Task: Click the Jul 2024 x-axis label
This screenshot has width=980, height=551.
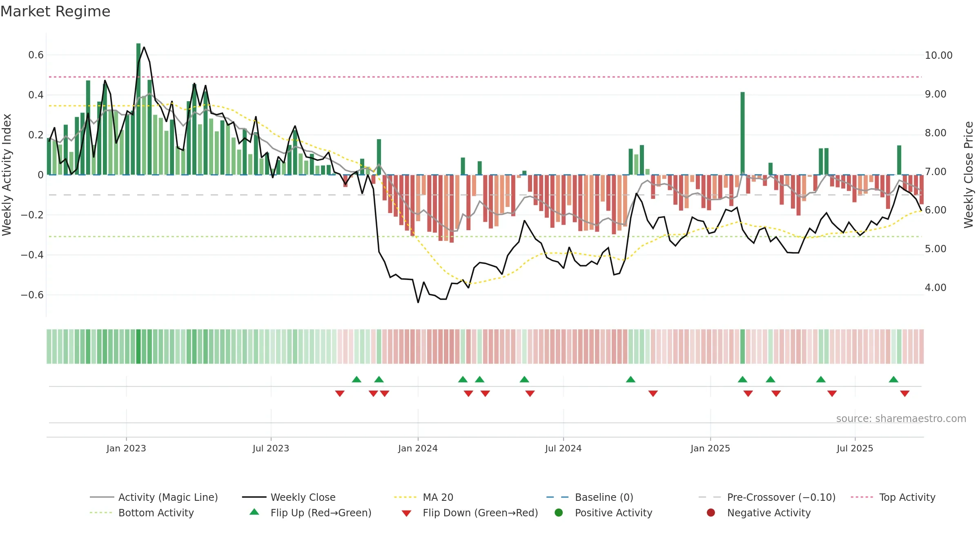Action: (563, 448)
